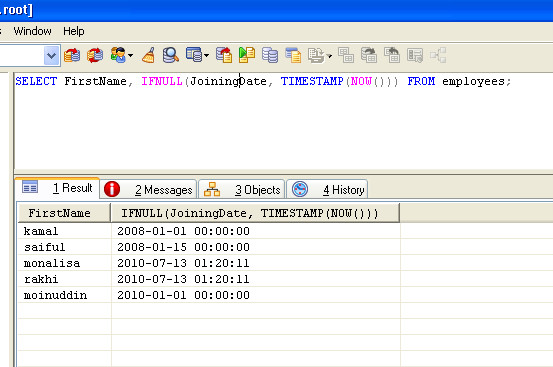Click the hierarchy icon on the Objects tab
553x367 pixels.
click(212, 189)
